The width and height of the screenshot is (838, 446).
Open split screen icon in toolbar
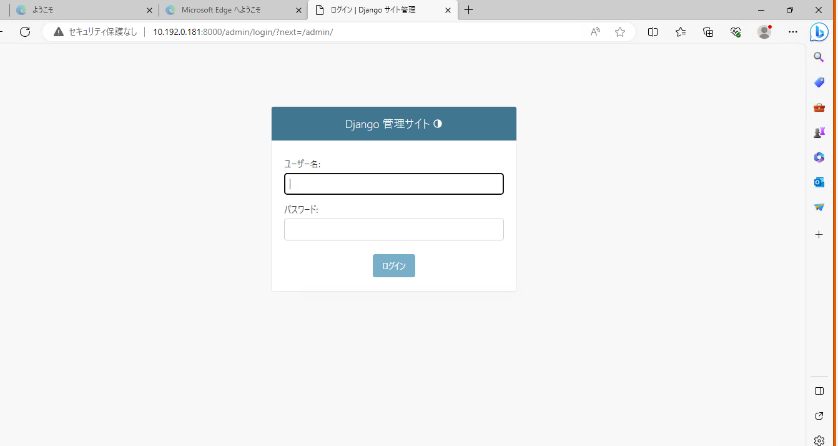tap(653, 32)
